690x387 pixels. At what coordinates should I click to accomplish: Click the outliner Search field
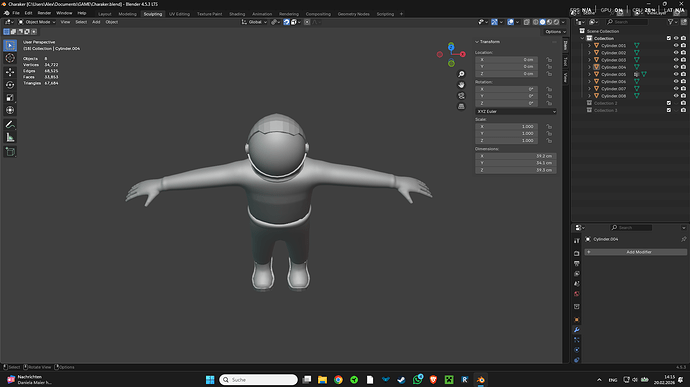pos(627,22)
